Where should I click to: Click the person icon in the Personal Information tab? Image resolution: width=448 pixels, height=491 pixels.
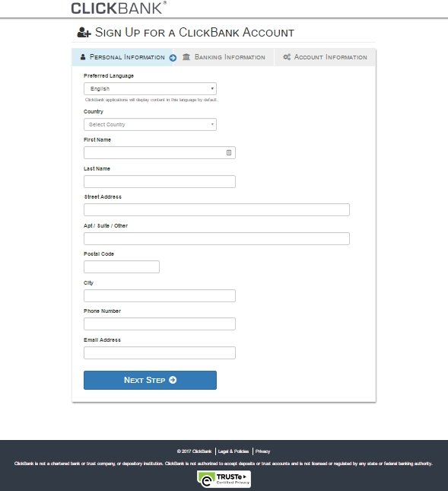[x=83, y=57]
